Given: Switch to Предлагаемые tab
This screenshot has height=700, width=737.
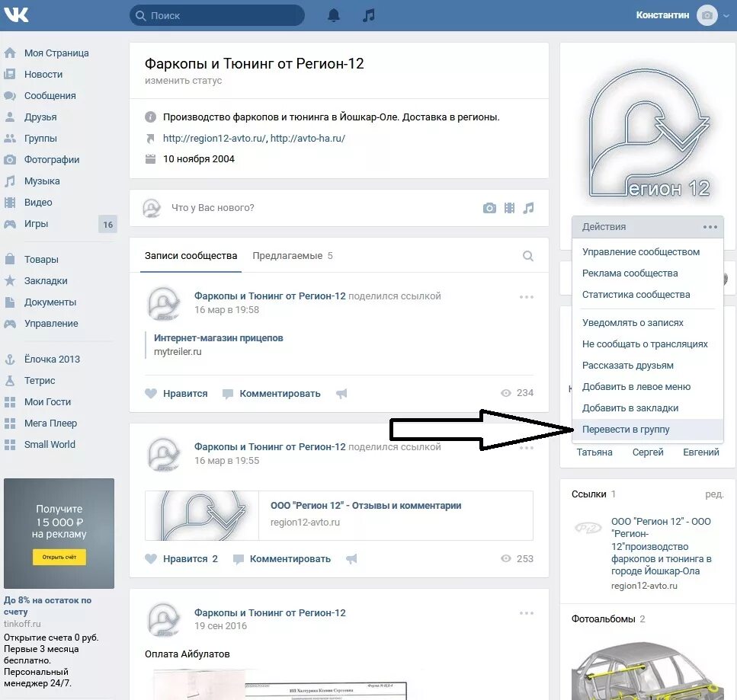Looking at the screenshot, I should point(293,256).
